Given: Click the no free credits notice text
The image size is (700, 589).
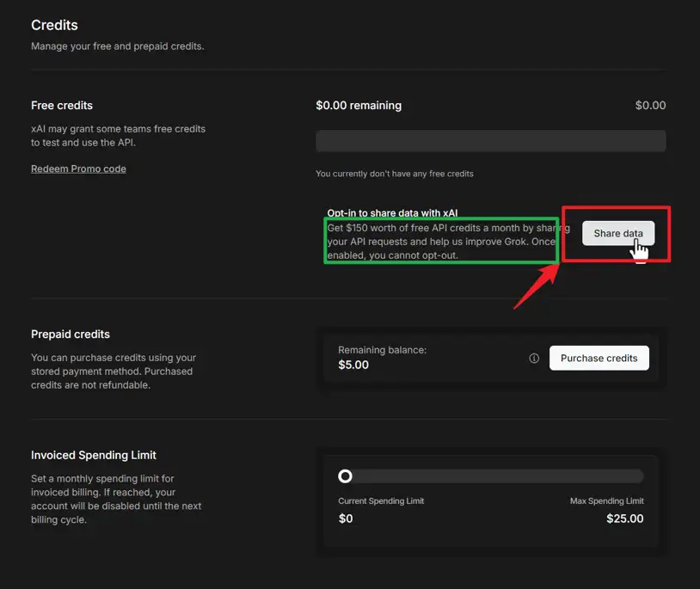Looking at the screenshot, I should [394, 174].
